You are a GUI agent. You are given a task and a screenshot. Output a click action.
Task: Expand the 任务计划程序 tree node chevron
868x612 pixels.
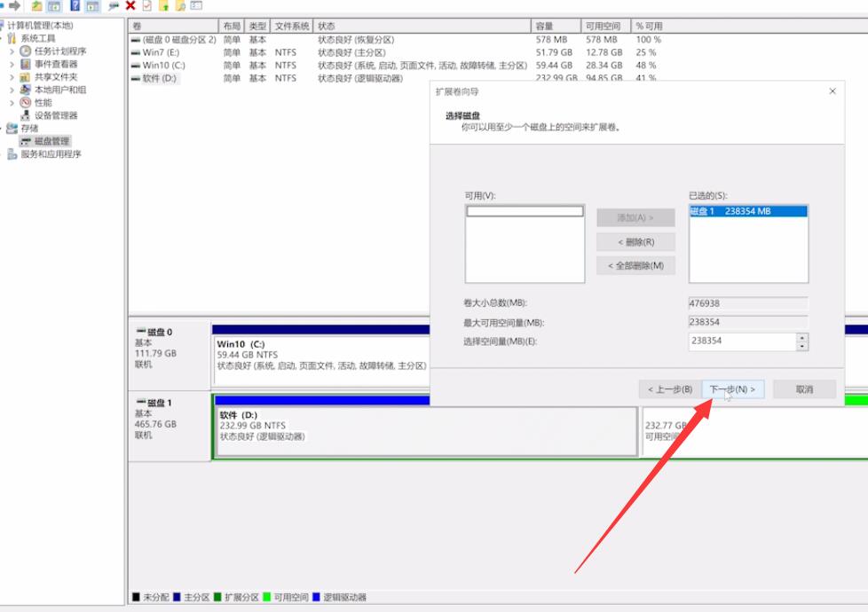12,51
